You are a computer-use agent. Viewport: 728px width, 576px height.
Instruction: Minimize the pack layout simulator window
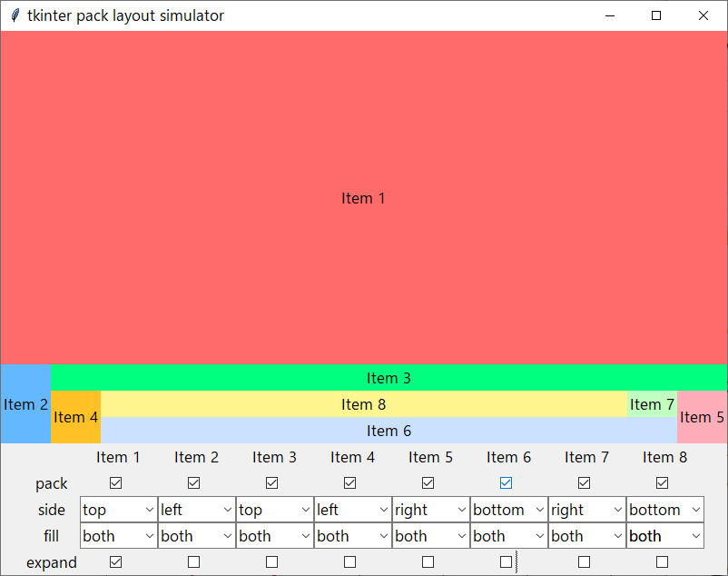tap(610, 15)
